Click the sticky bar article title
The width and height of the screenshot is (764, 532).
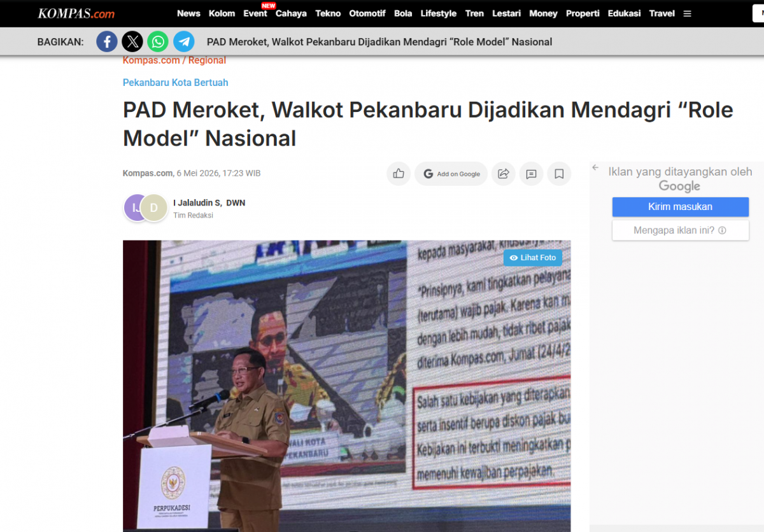tap(379, 42)
